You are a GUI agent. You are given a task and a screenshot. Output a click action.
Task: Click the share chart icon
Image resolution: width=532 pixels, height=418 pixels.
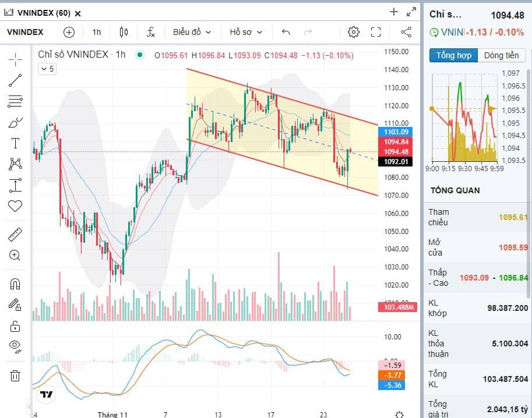(x=406, y=32)
